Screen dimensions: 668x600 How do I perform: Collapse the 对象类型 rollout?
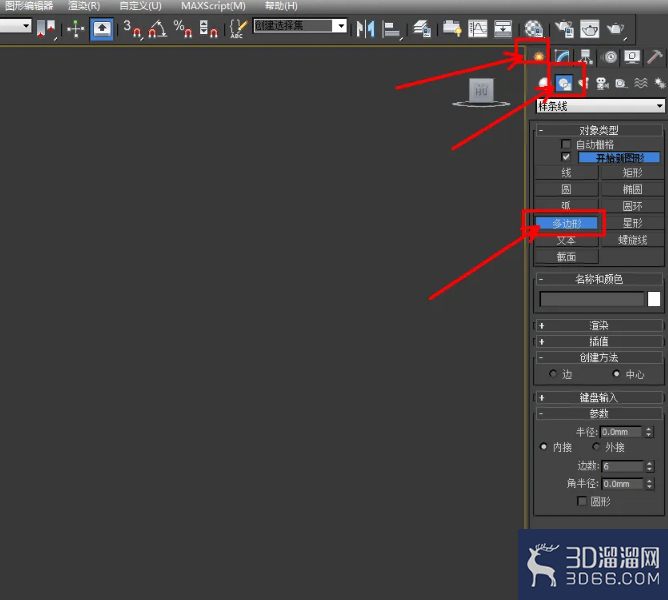(x=599, y=130)
